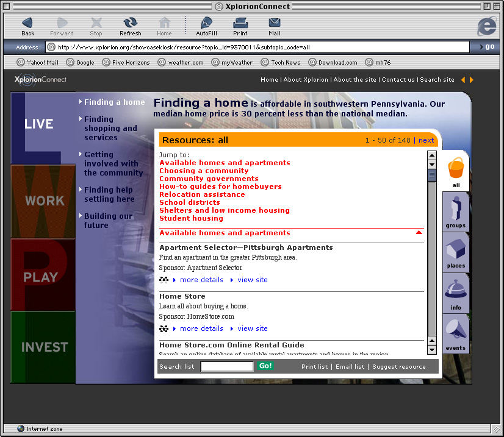Click the Print toolbar icon
Image resolution: width=504 pixels, height=437 pixels.
tap(240, 26)
